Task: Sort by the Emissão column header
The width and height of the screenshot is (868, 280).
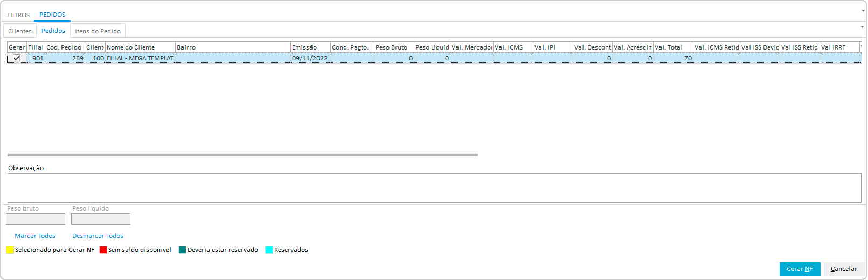Action: [x=310, y=47]
